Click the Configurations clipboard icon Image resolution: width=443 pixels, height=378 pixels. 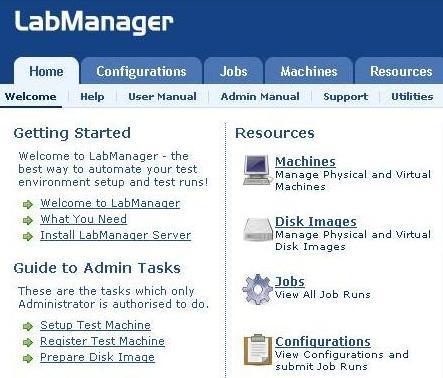[257, 349]
